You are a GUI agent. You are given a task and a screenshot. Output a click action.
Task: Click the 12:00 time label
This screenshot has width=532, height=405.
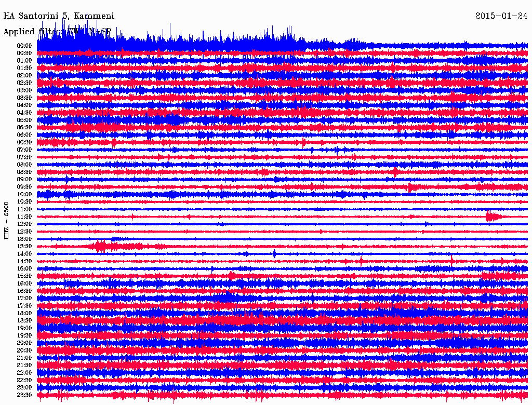click(24, 224)
